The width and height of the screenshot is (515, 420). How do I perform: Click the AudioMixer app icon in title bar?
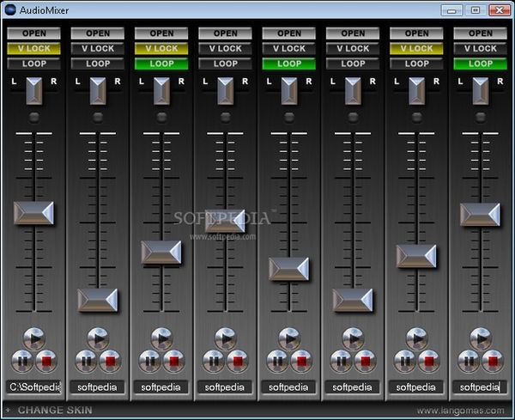(9, 9)
